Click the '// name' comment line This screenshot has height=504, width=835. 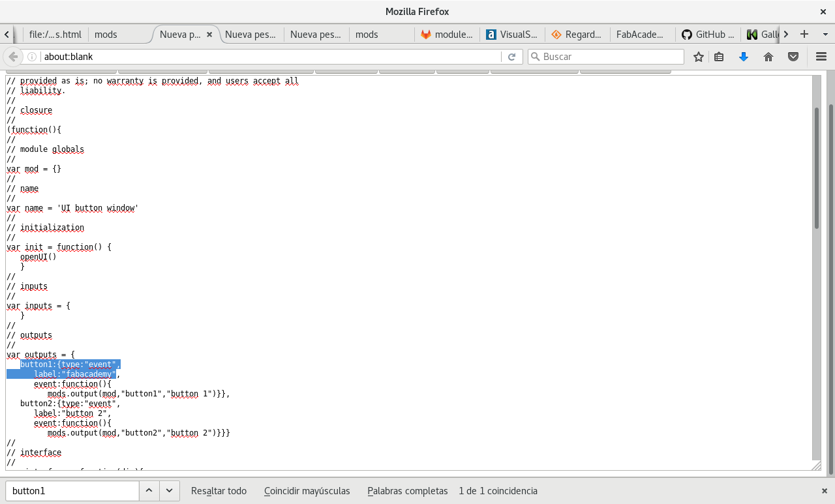coord(23,188)
